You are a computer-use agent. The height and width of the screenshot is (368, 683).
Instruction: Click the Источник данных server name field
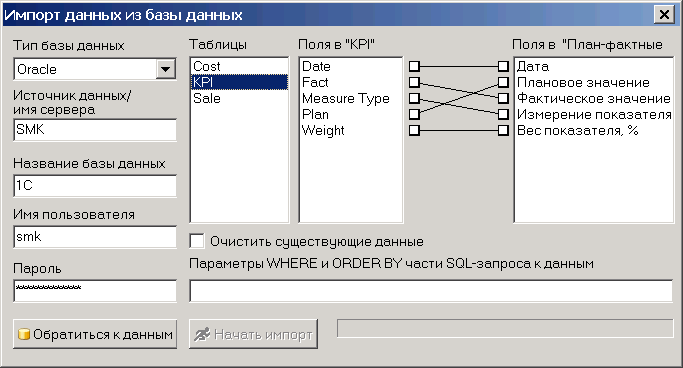(x=95, y=130)
